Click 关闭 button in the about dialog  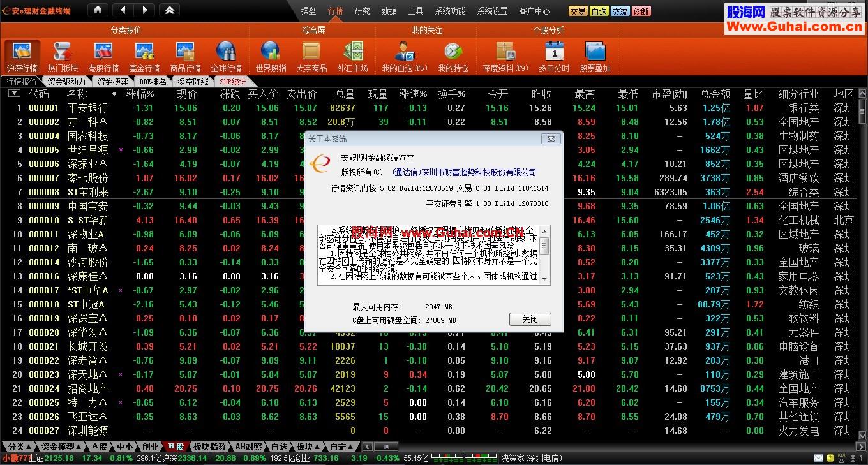[530, 319]
